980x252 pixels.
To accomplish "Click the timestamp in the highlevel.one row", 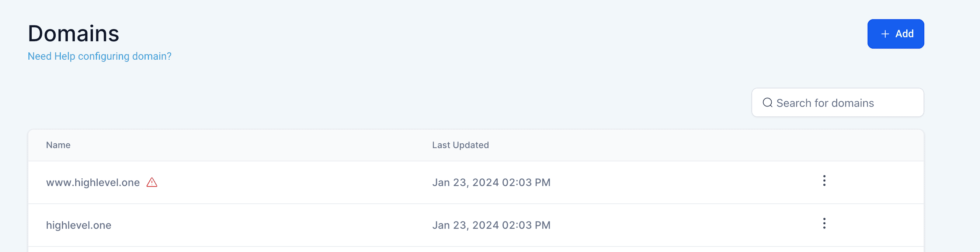I will [x=491, y=225].
